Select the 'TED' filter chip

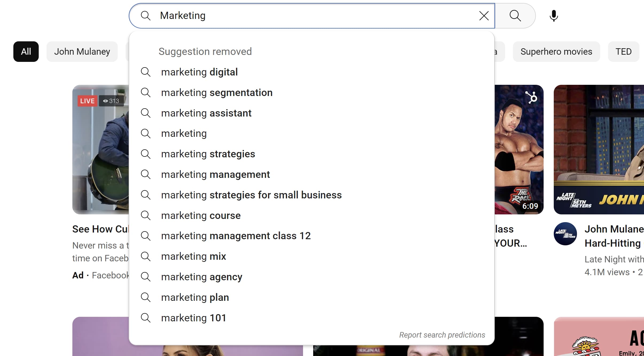point(623,51)
